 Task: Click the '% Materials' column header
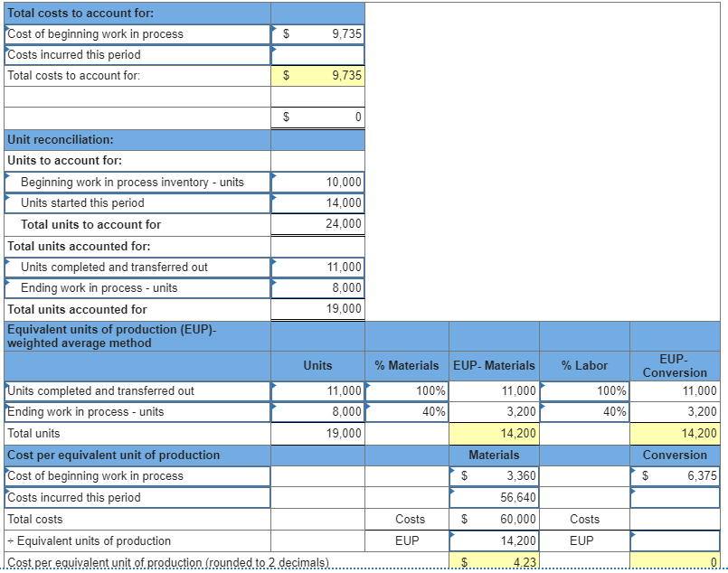click(407, 366)
